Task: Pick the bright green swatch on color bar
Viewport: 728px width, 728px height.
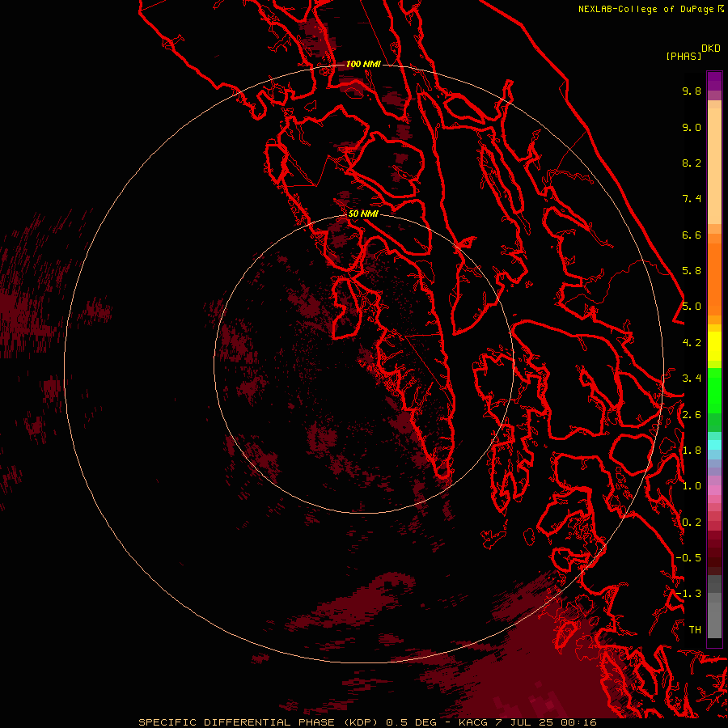Action: coord(714,390)
